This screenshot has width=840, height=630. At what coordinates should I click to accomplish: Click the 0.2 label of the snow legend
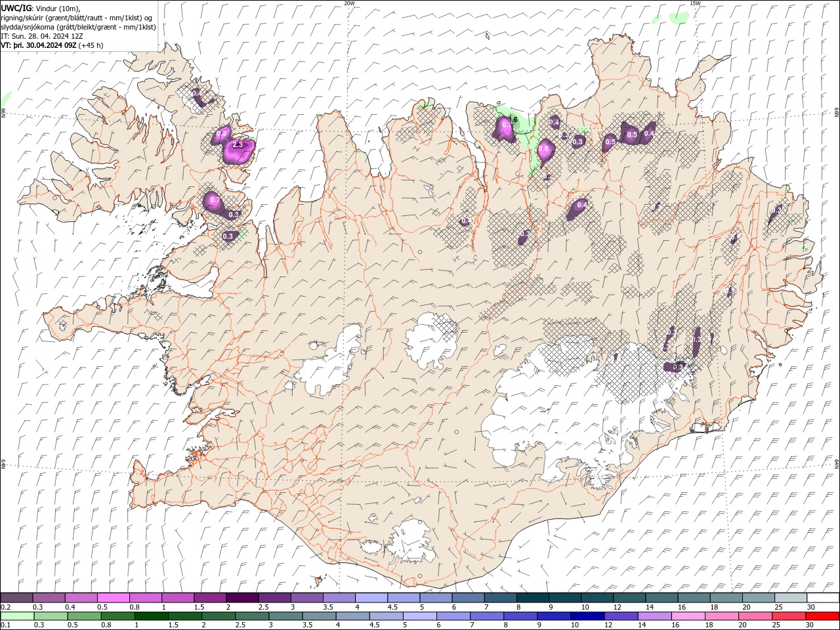tap(6, 607)
